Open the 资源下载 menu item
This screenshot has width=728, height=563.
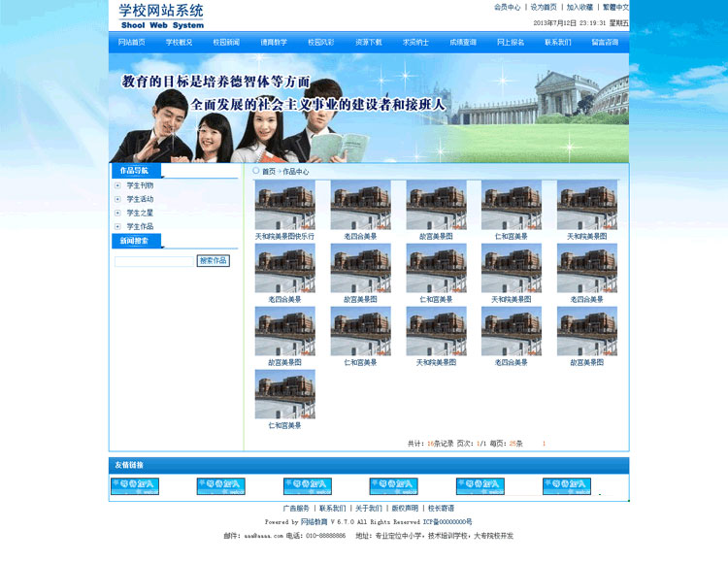[x=368, y=43]
